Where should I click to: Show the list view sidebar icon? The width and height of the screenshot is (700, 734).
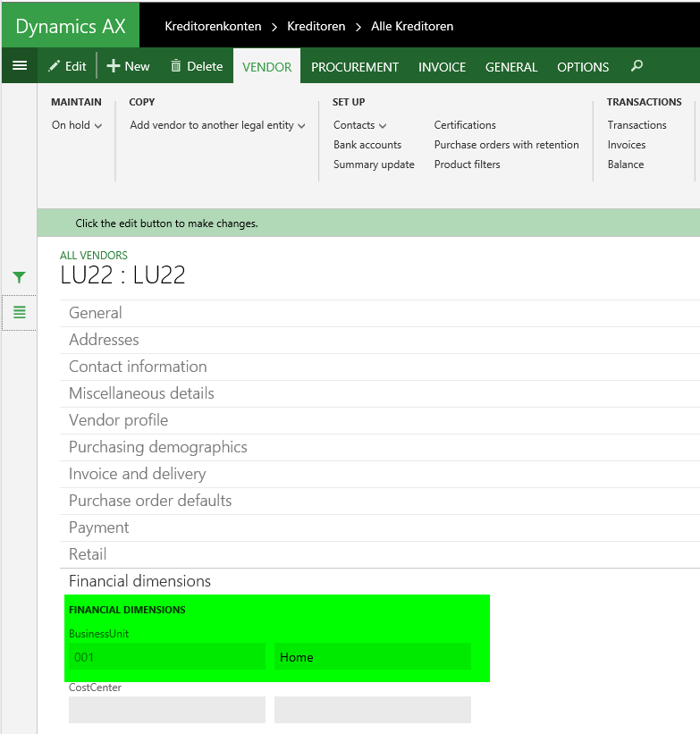click(19, 312)
